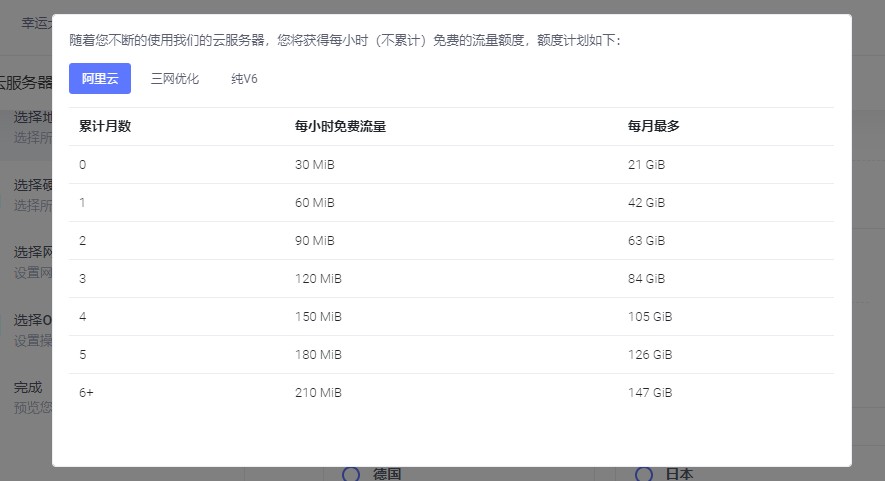The image size is (885, 481).
Task: Click the 63 GiB monthly maximum cell
Action: (x=646, y=241)
